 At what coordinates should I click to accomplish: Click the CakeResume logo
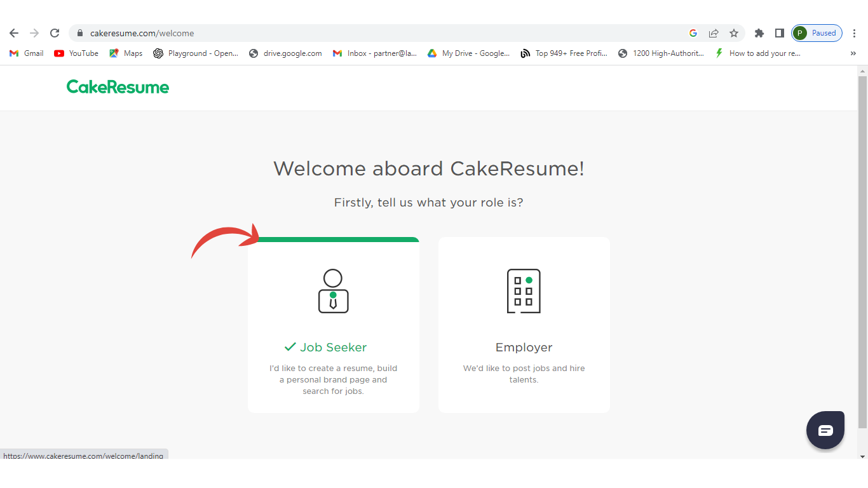(x=118, y=87)
